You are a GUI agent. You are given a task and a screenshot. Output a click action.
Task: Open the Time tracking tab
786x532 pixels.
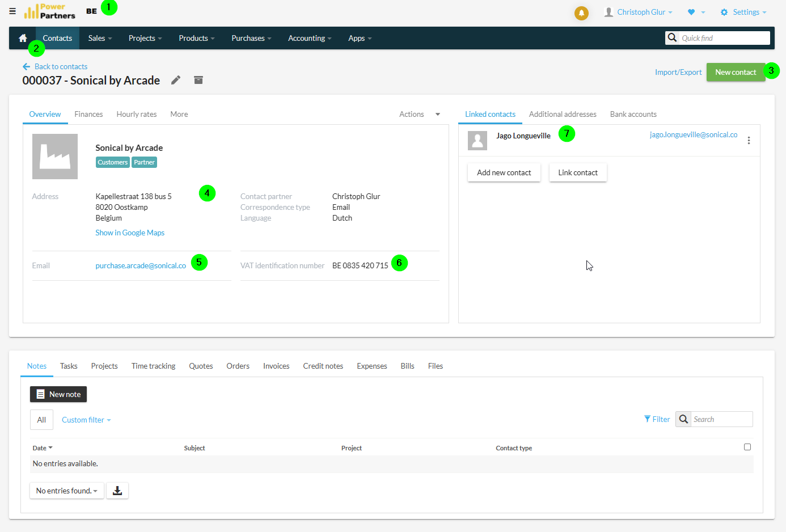pos(153,366)
